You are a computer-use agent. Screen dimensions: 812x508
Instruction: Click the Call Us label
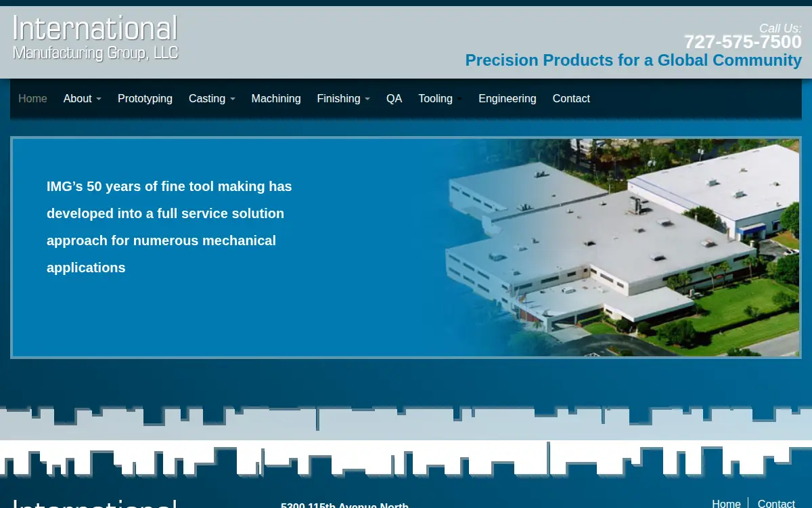click(780, 28)
